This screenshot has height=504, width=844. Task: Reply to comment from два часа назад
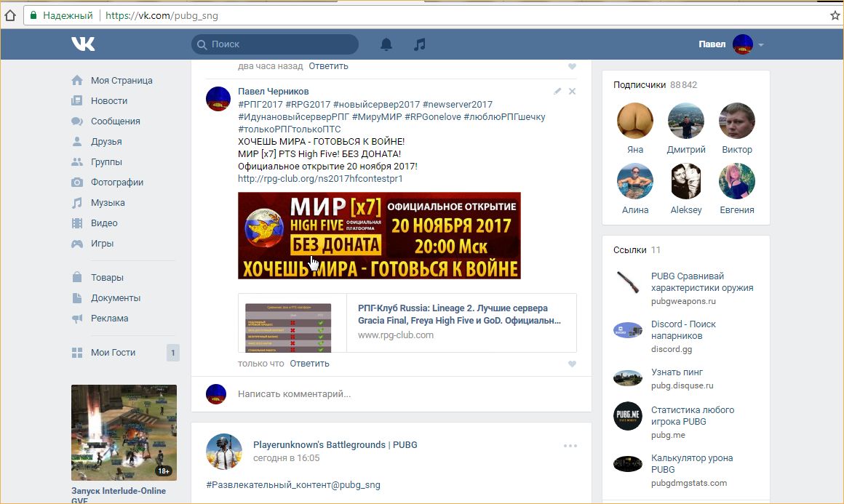(x=328, y=66)
